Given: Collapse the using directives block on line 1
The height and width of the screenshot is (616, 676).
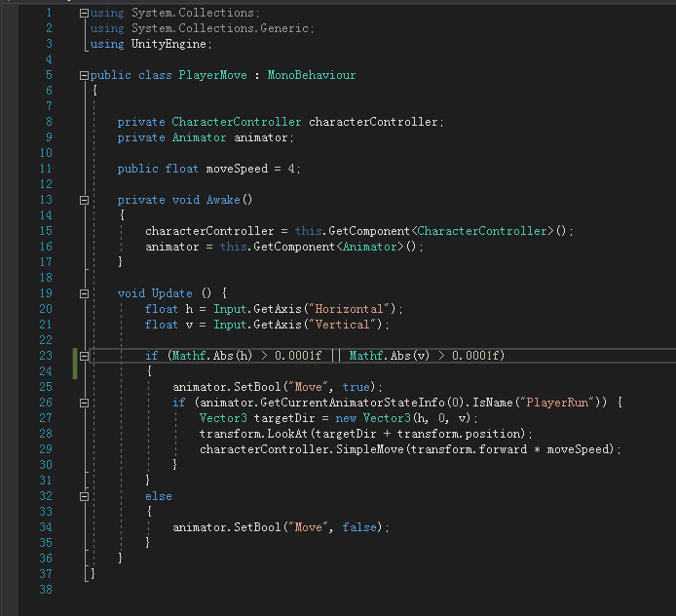Looking at the screenshot, I should [x=84, y=14].
